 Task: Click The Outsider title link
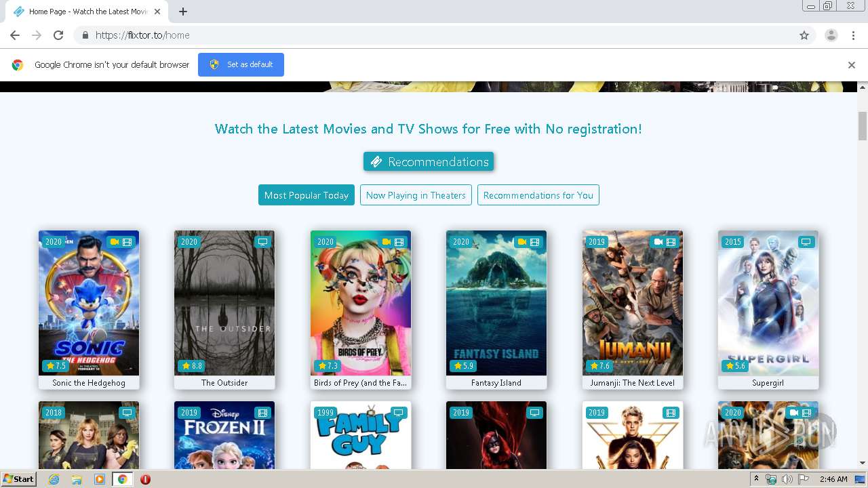(224, 383)
